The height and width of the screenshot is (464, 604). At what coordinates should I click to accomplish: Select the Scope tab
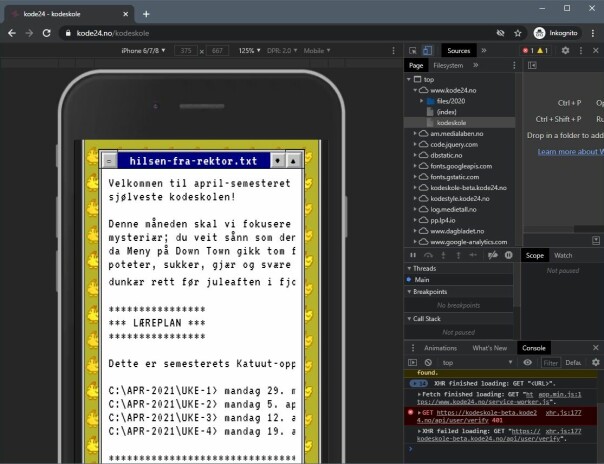534,256
